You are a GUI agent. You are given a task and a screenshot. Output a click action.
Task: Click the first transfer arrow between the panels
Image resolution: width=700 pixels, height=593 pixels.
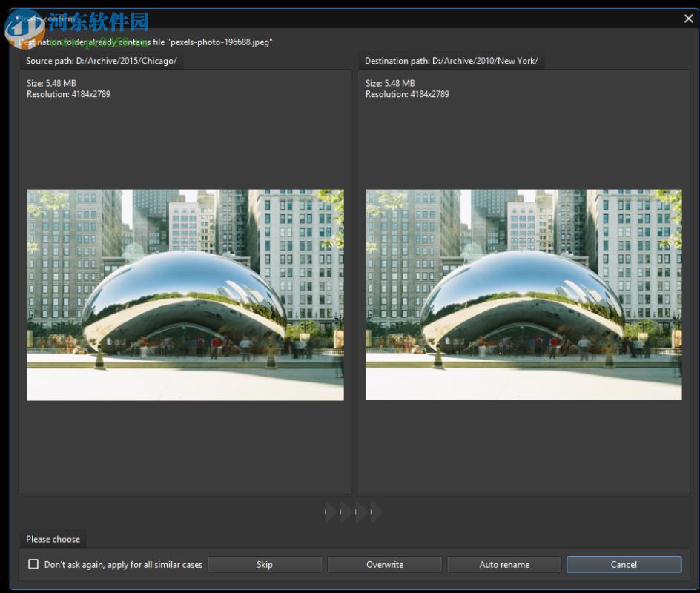329,511
